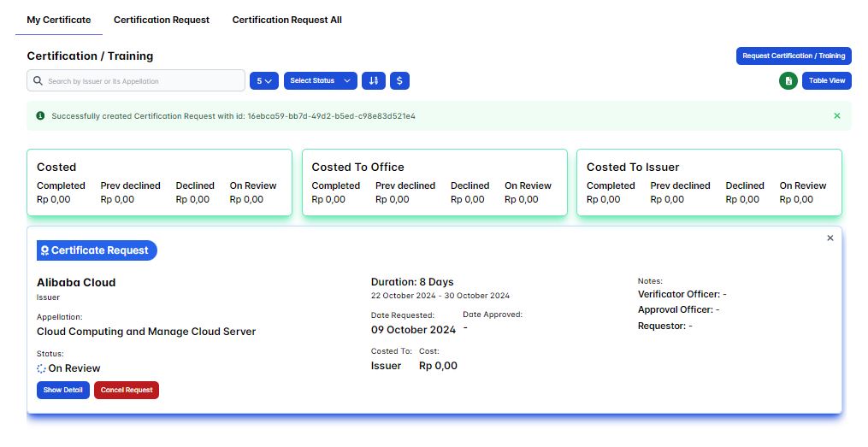Dismiss the green success notification

(836, 115)
